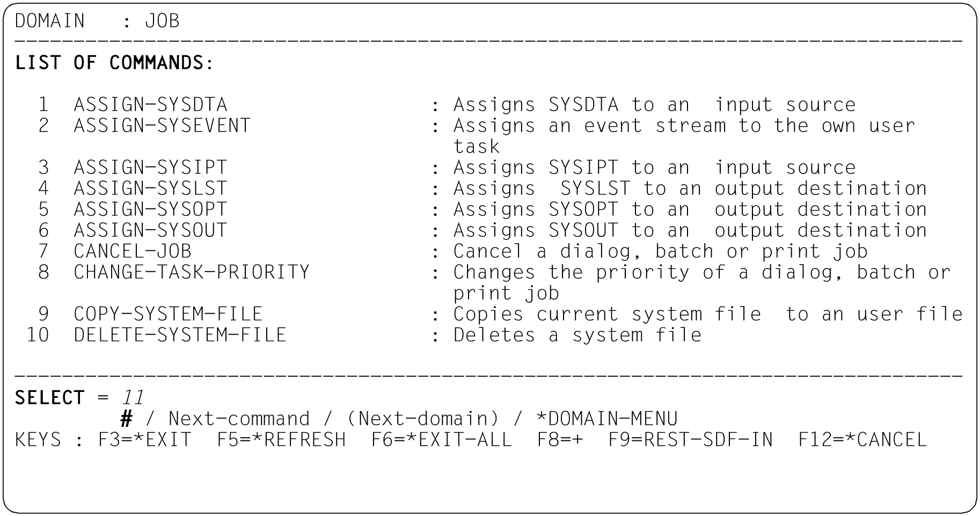Click F8=+ to page forward
Screen dimensions: 980x516
point(560,440)
